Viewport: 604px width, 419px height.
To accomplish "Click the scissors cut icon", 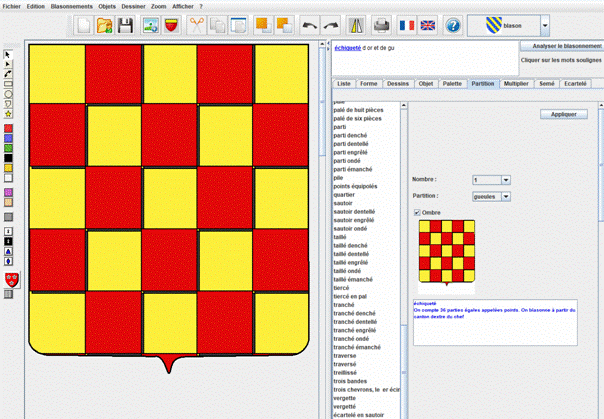I will click(196, 25).
